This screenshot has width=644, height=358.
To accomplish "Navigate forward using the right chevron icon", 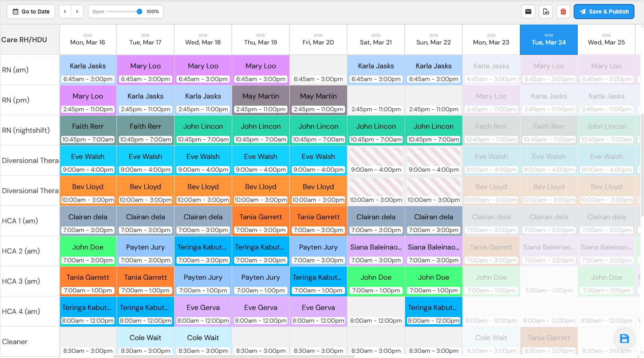I will point(77,12).
